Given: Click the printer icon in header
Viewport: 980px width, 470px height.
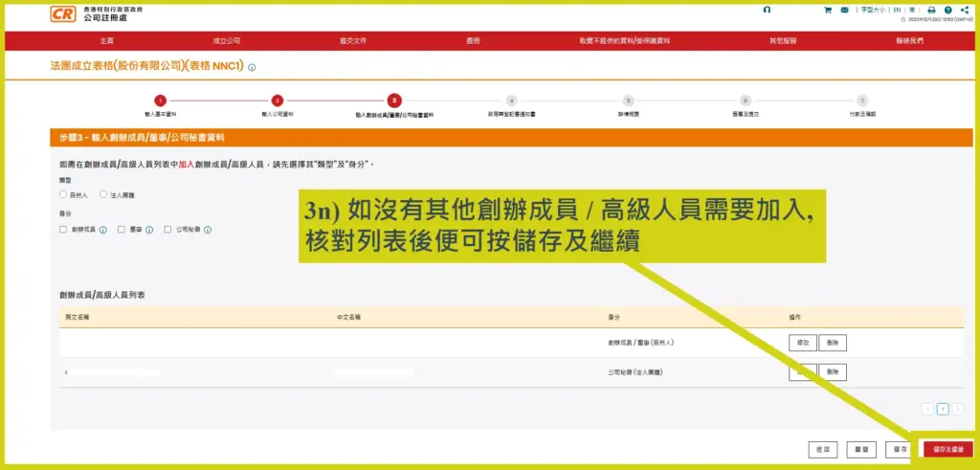Looking at the screenshot, I should [931, 10].
